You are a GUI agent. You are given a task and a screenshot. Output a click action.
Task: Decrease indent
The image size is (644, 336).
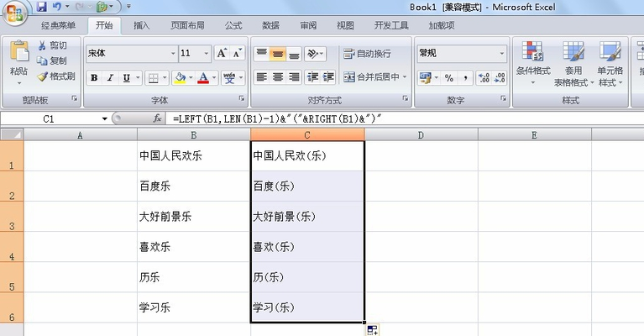pyautogui.click(x=312, y=77)
